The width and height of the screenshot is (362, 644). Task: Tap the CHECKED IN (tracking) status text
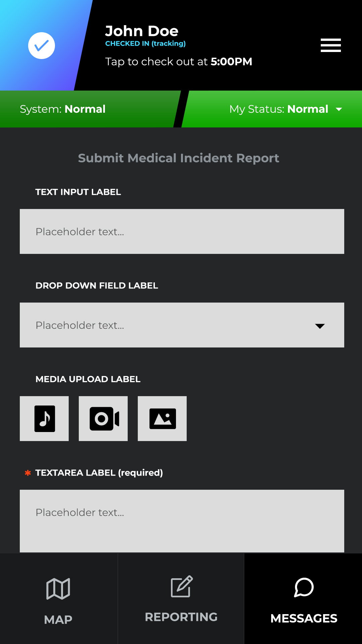[145, 44]
